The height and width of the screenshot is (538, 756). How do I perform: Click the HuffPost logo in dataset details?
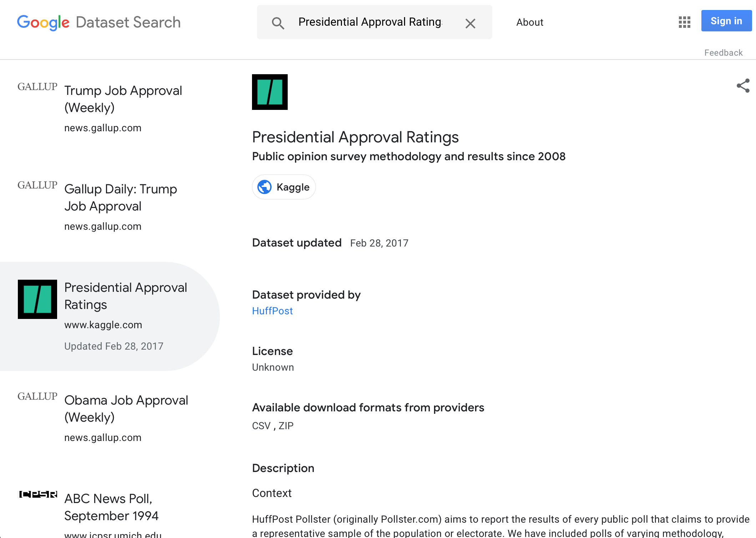point(270,92)
